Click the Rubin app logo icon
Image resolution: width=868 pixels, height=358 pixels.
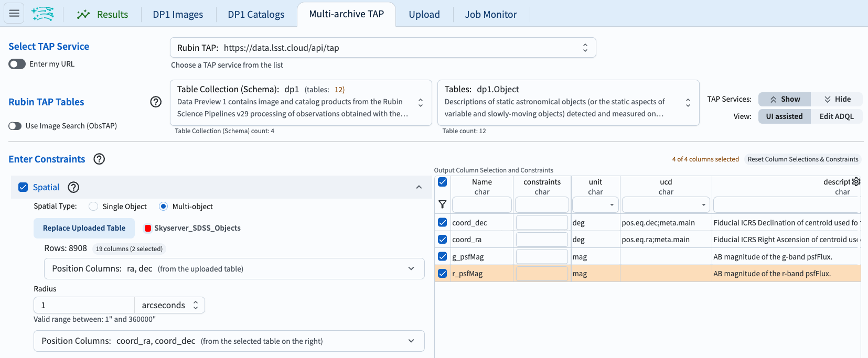(42, 14)
